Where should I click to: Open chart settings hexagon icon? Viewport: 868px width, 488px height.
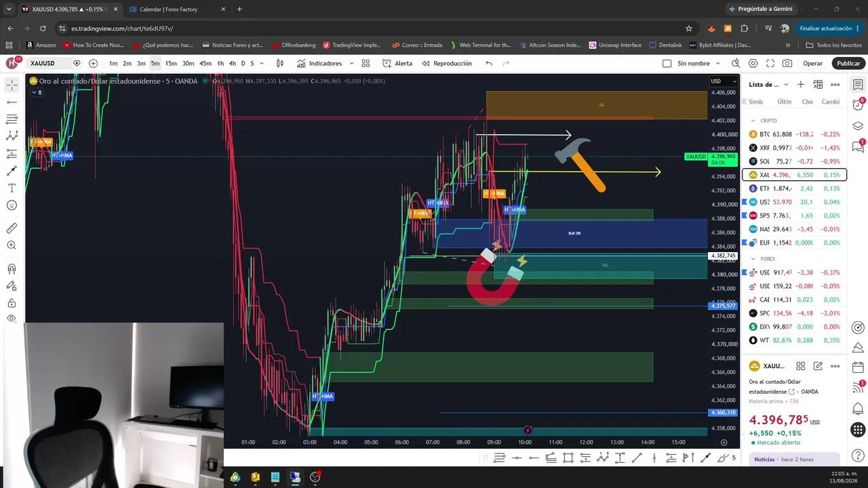click(x=753, y=63)
